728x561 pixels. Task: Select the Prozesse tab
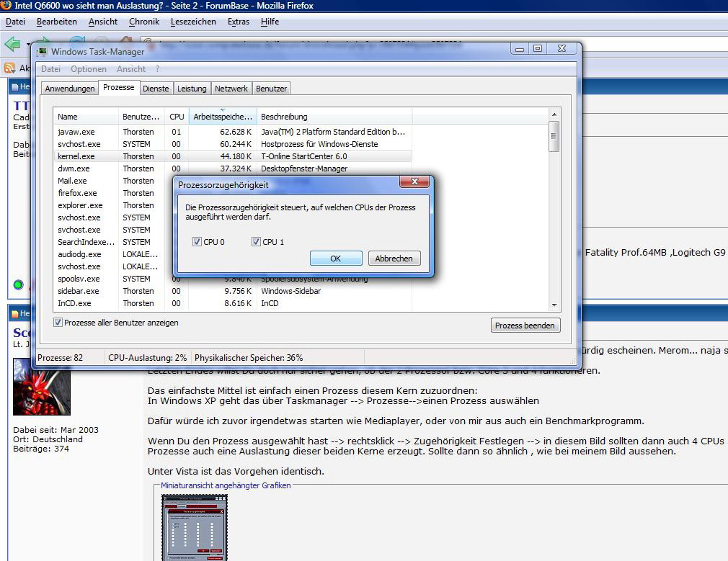[x=119, y=87]
